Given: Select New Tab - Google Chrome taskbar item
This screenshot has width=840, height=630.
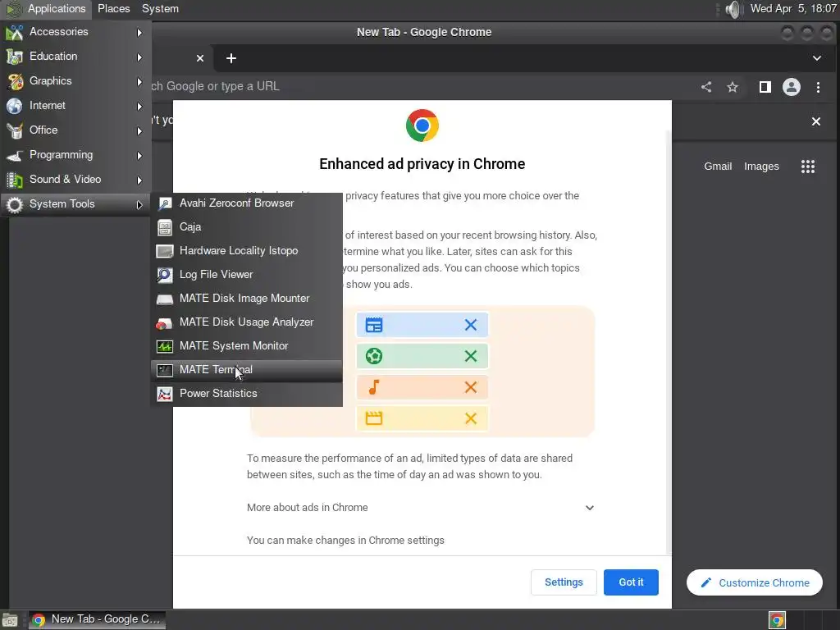Looking at the screenshot, I should point(97,619).
